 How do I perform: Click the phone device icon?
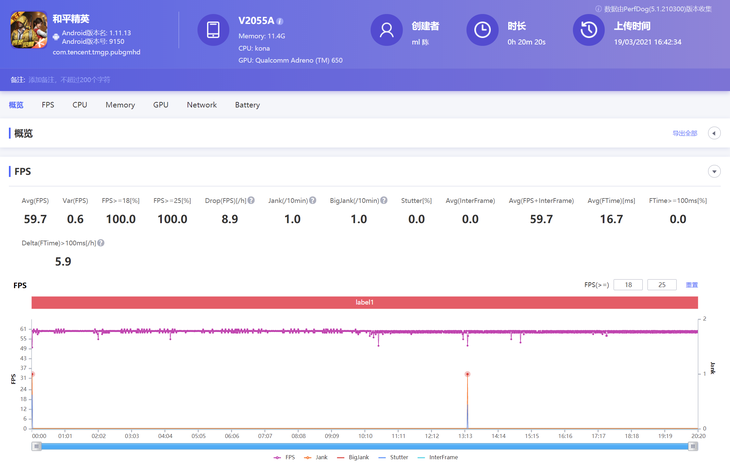[213, 30]
